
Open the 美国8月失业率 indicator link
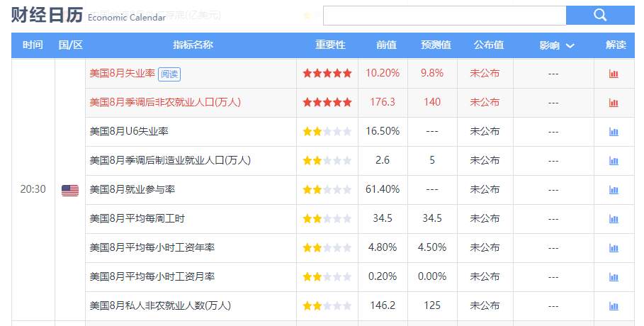[122, 73]
